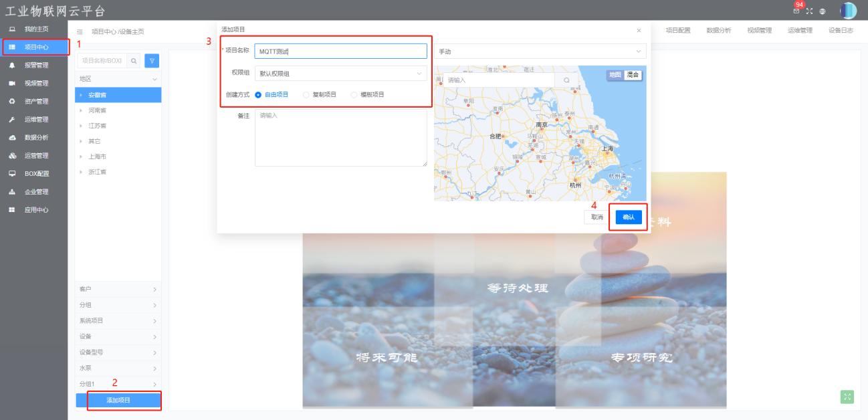This screenshot has width=868, height=420.
Task: Click the 确认 button
Action: [629, 217]
